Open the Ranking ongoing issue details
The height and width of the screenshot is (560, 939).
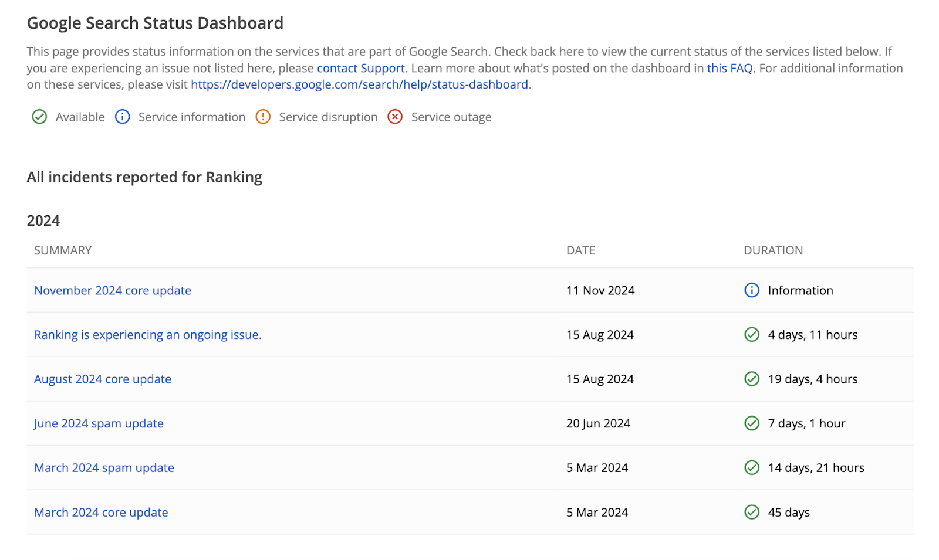point(147,334)
